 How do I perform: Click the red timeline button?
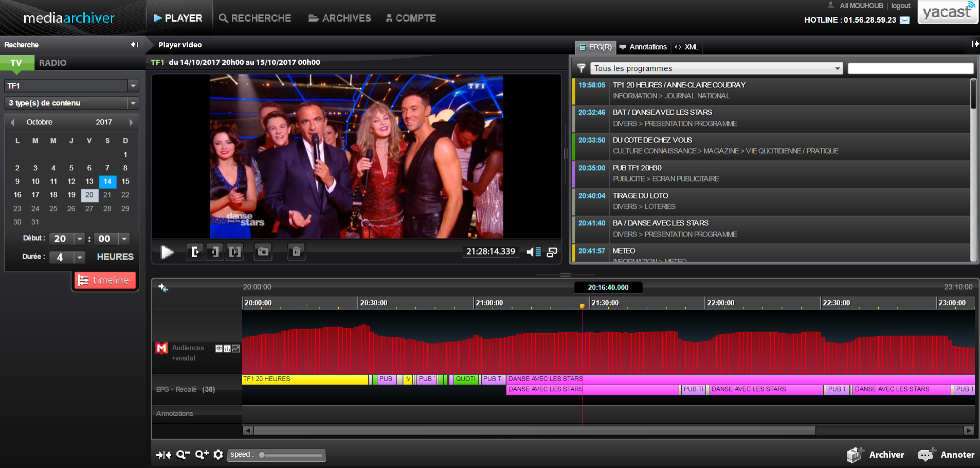[x=105, y=280]
